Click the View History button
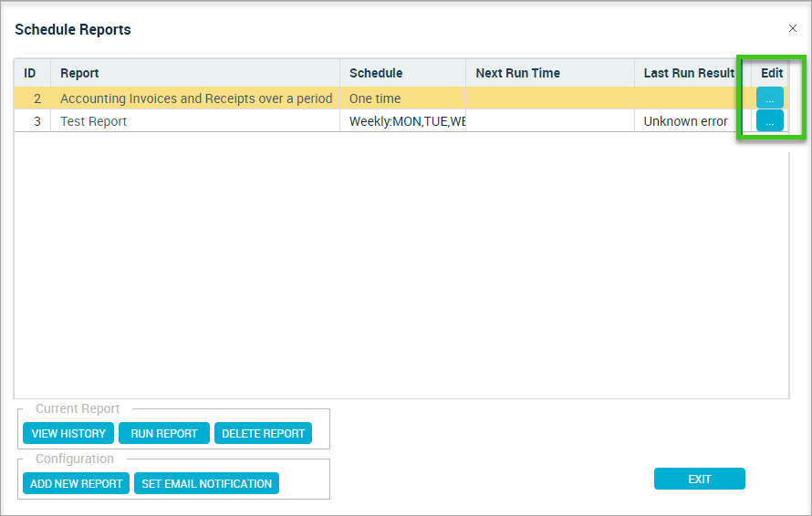 coord(68,433)
